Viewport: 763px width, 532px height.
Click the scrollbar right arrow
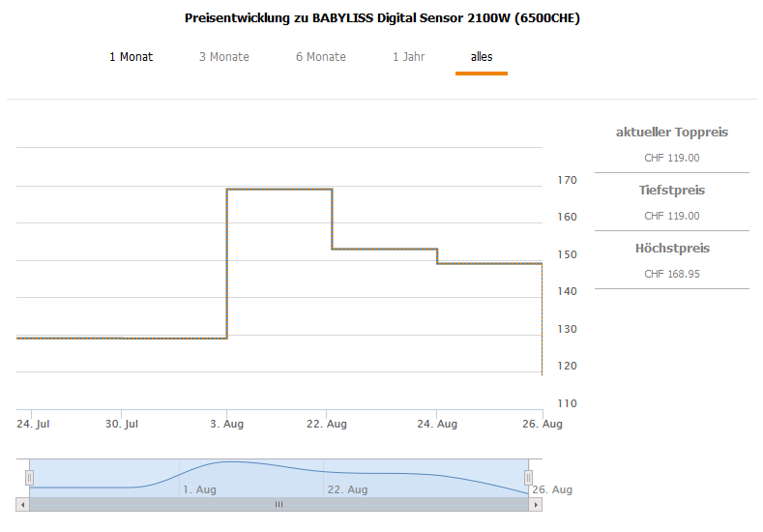point(536,505)
